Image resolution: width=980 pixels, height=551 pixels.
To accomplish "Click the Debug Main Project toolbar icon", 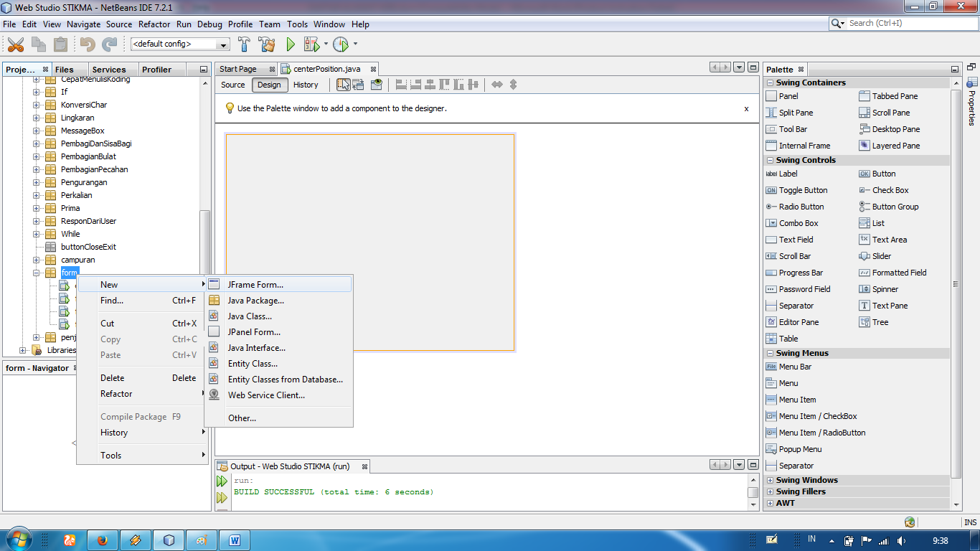I will pos(313,44).
